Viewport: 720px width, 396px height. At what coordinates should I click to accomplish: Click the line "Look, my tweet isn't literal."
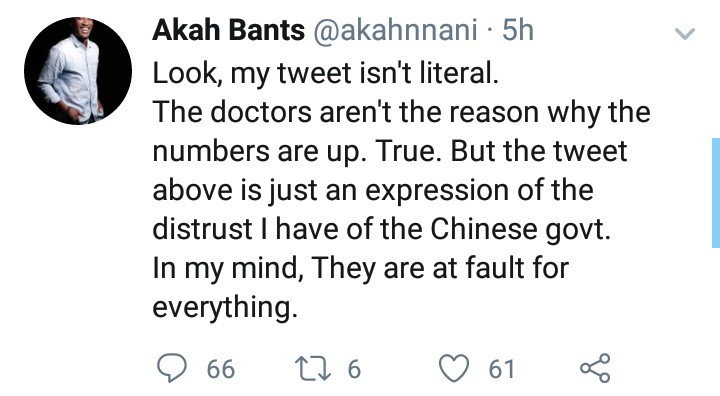coord(325,74)
